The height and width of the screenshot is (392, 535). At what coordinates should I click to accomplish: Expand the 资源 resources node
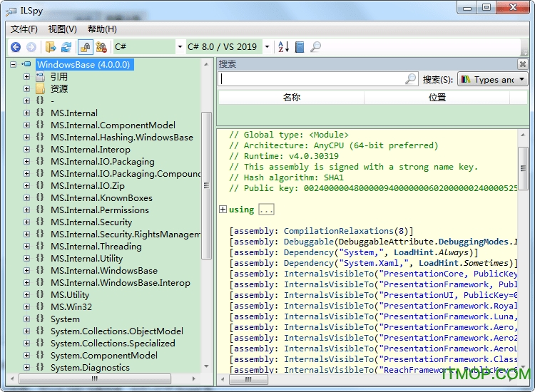coord(26,88)
